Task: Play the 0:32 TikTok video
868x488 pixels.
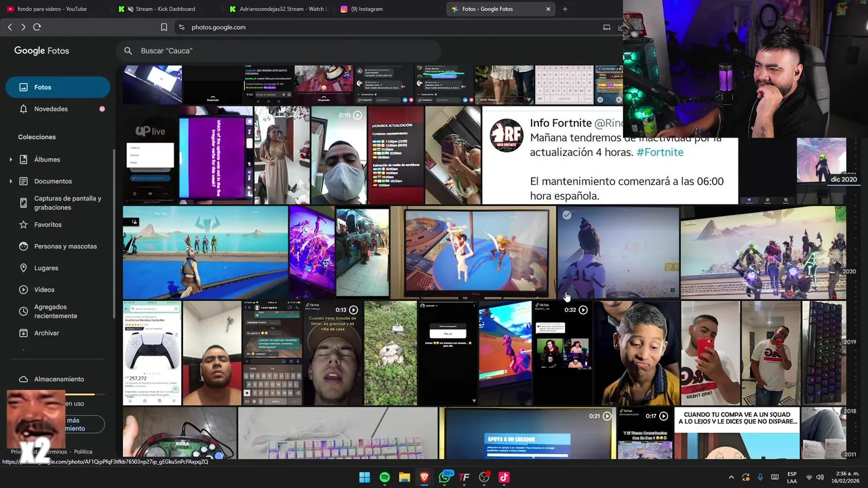Action: coord(583,310)
